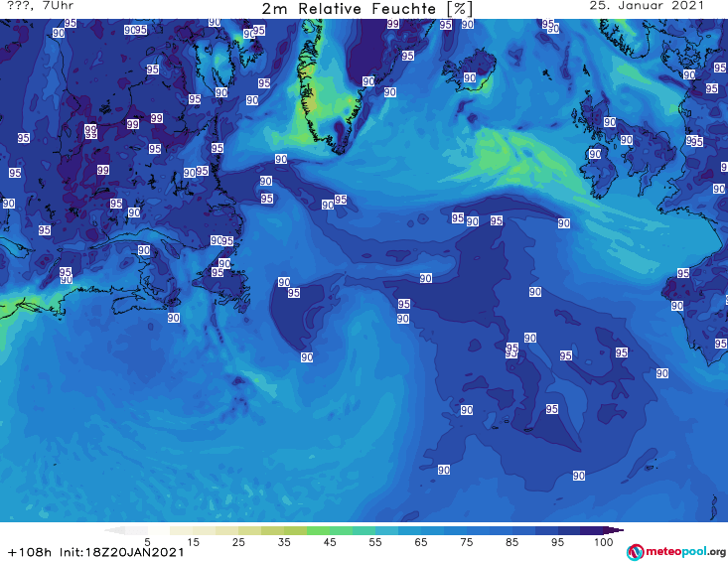Click the colorbar tick label '65'

pos(421,542)
